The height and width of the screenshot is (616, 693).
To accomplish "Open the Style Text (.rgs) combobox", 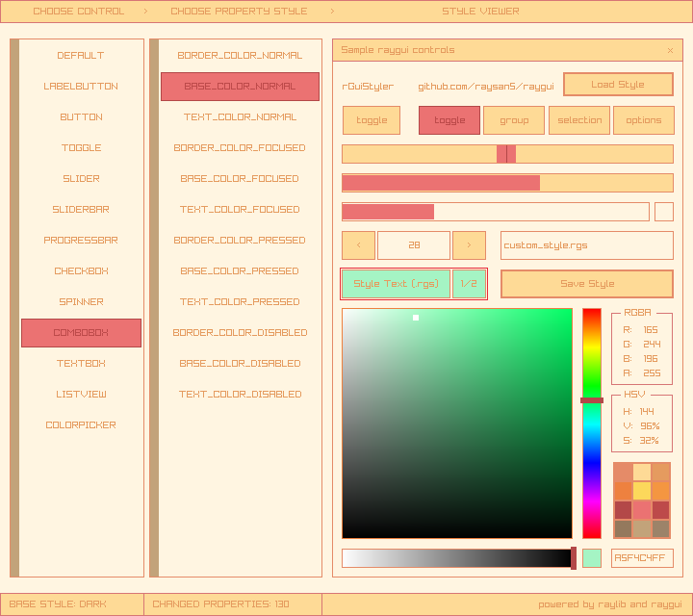I will click(396, 284).
